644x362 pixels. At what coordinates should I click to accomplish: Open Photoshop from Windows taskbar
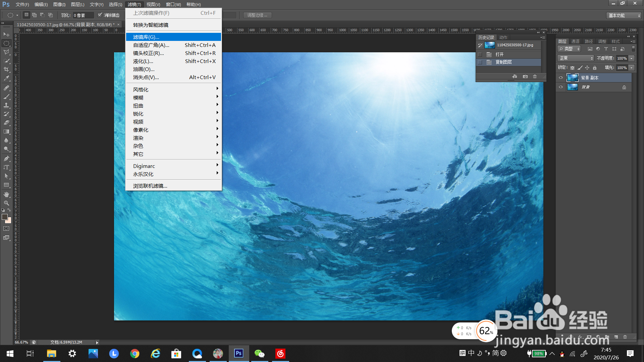239,353
